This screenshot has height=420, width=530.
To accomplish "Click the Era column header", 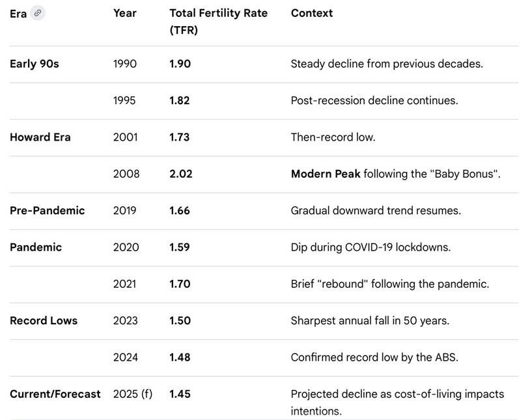I will tap(18, 14).
